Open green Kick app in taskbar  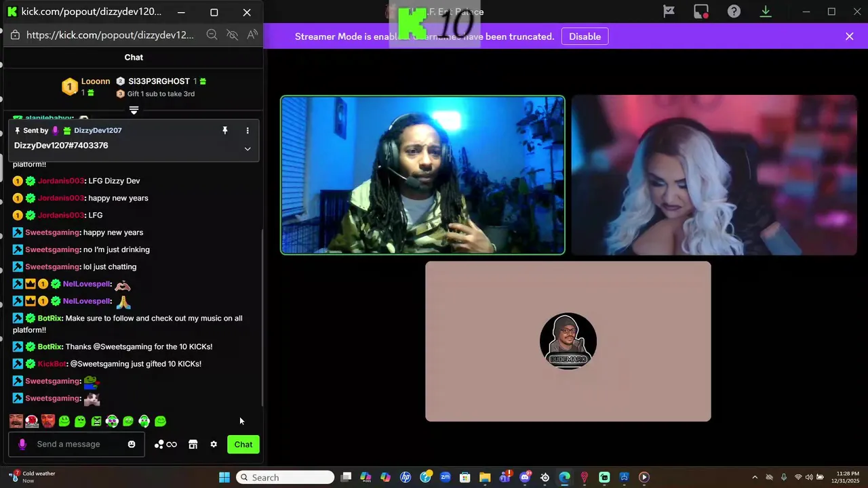(604, 477)
